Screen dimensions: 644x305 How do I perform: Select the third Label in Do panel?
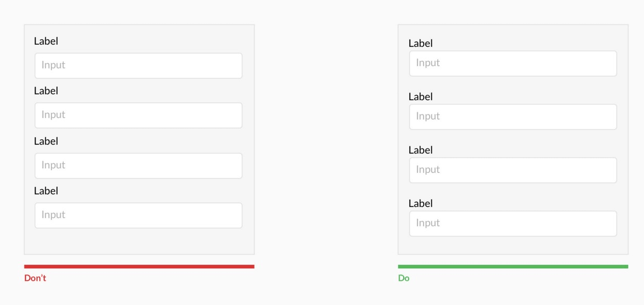(x=421, y=150)
